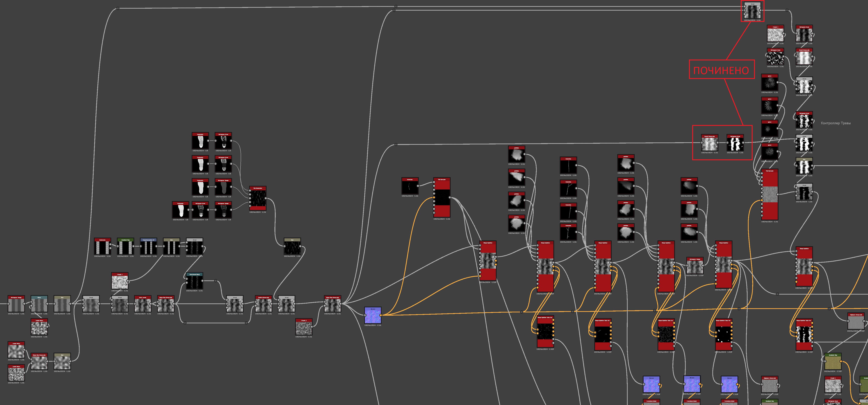Select the Directional Warp node
The width and height of the screenshot is (868, 405).
click(x=194, y=281)
